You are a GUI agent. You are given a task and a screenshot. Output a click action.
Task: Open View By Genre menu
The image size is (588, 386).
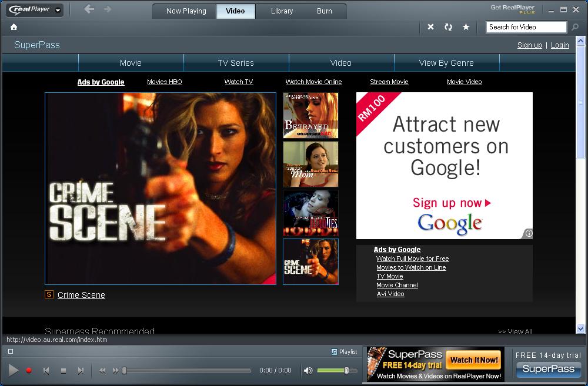446,63
